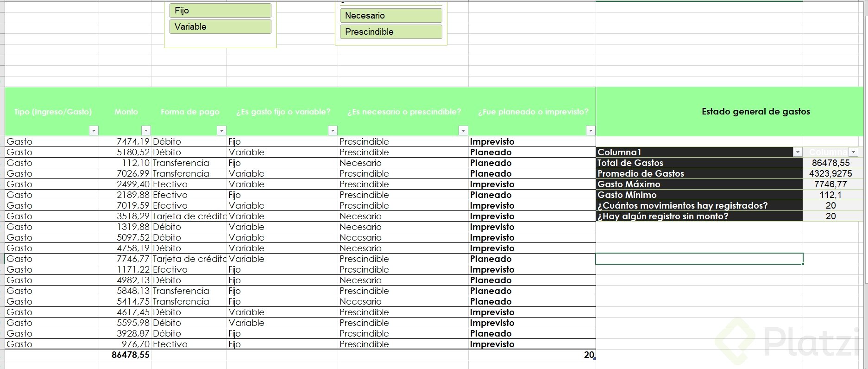Open the Tipo (Ingreso/Gasto) filter dropdown

pyautogui.click(x=94, y=131)
